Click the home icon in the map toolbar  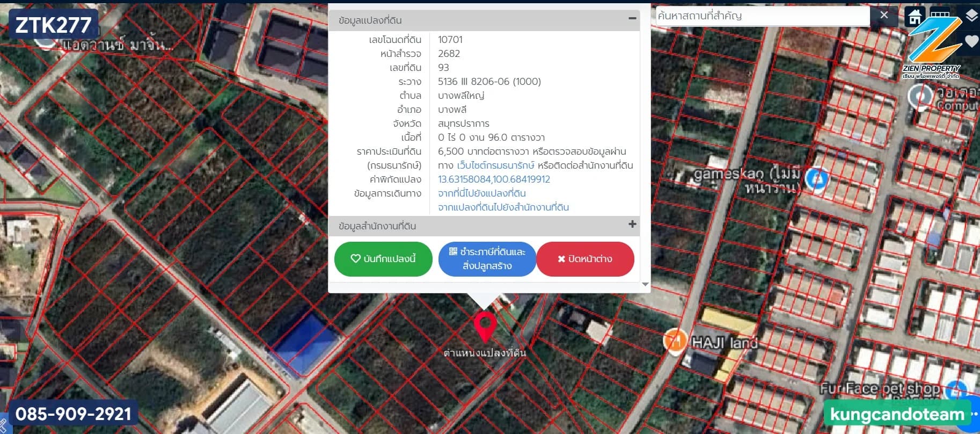click(915, 17)
